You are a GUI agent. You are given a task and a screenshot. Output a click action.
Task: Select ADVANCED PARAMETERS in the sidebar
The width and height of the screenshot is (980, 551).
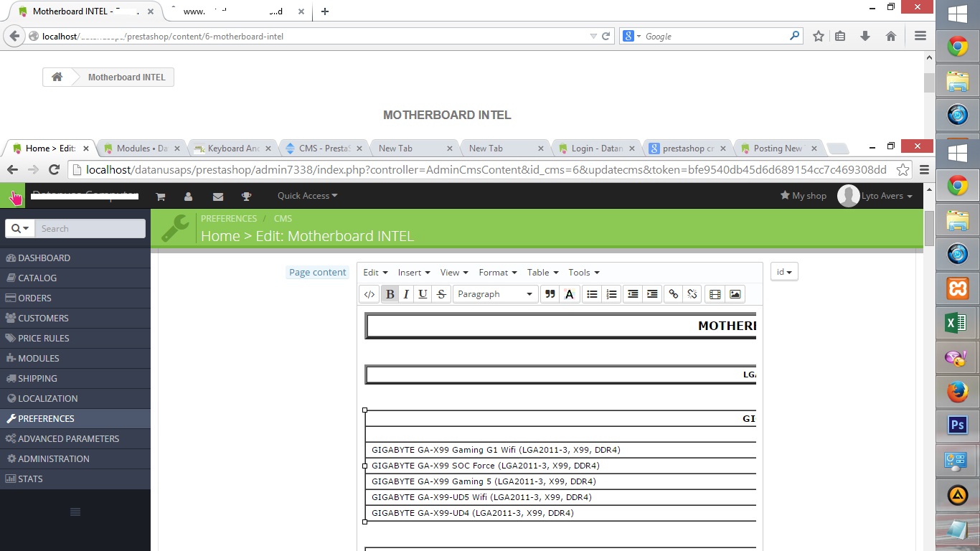(75, 438)
